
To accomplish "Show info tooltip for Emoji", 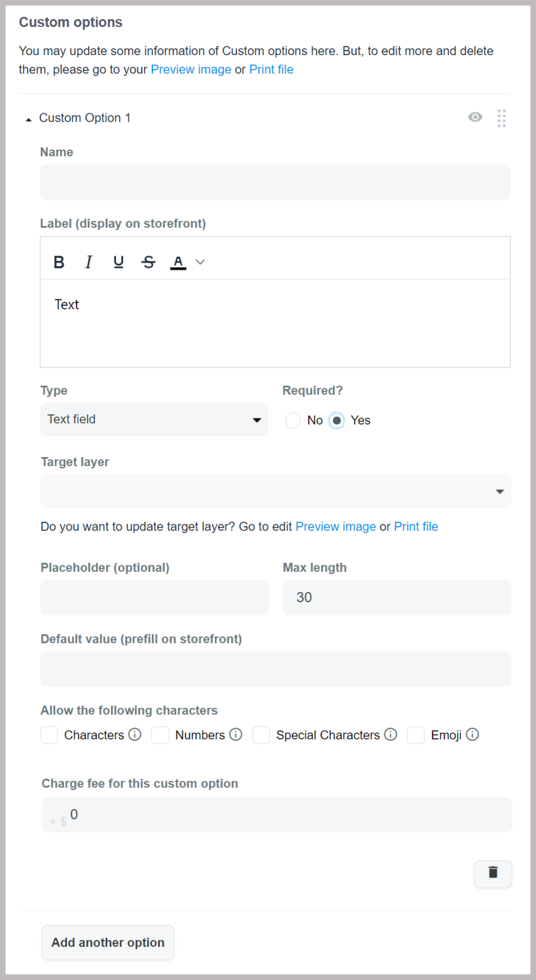I will [472, 734].
